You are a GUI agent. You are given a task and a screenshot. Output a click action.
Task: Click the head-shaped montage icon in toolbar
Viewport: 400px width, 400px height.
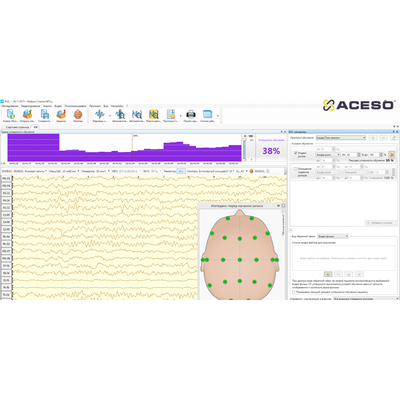[x=78, y=114]
